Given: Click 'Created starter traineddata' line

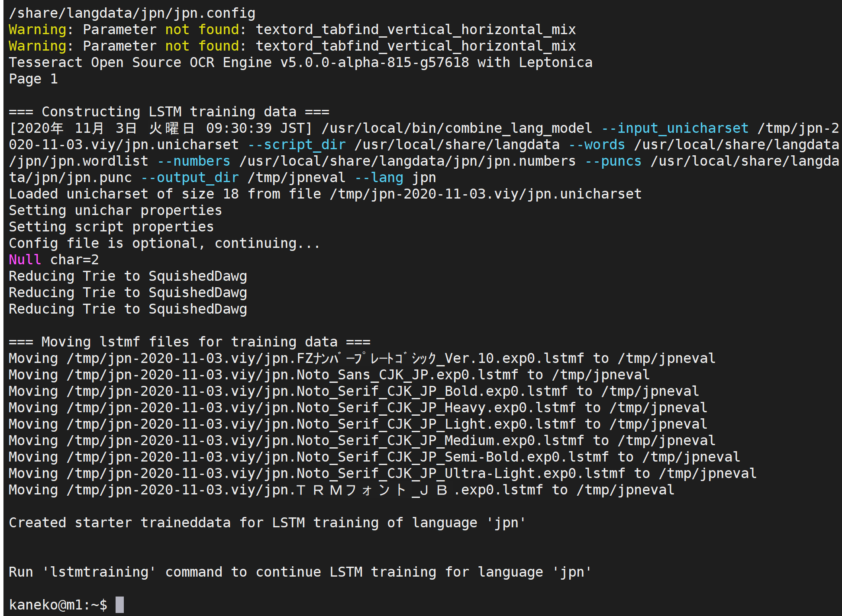Looking at the screenshot, I should 267,523.
